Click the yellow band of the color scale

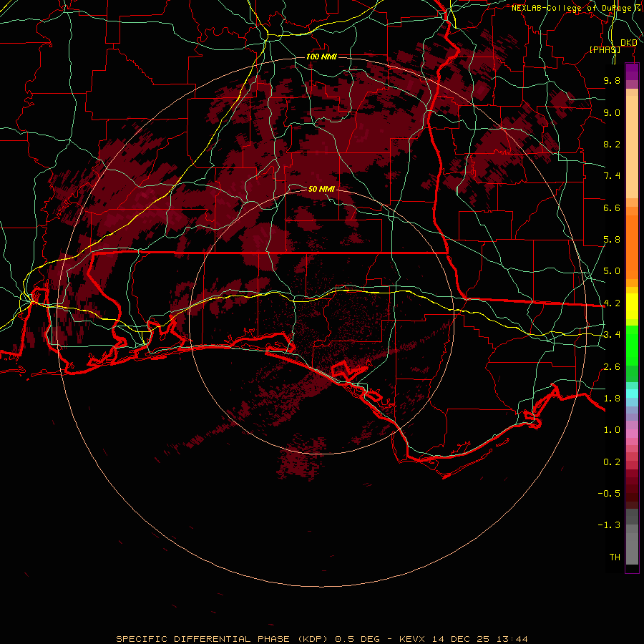(x=632, y=306)
